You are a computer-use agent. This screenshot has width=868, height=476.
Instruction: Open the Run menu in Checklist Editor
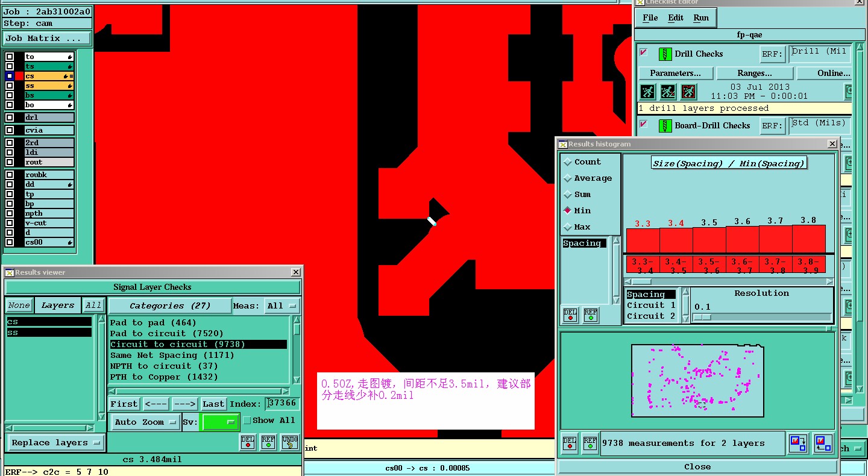tap(701, 18)
